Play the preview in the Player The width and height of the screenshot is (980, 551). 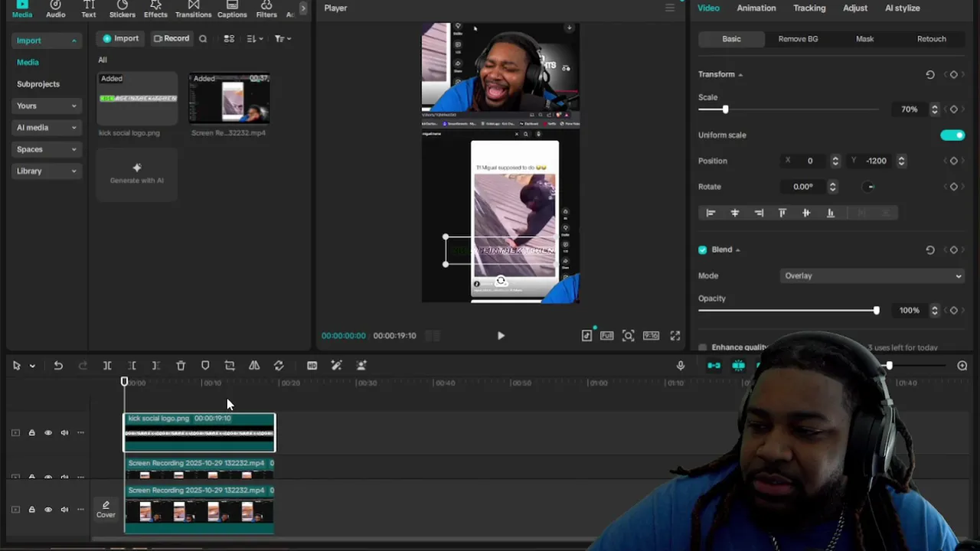(501, 335)
